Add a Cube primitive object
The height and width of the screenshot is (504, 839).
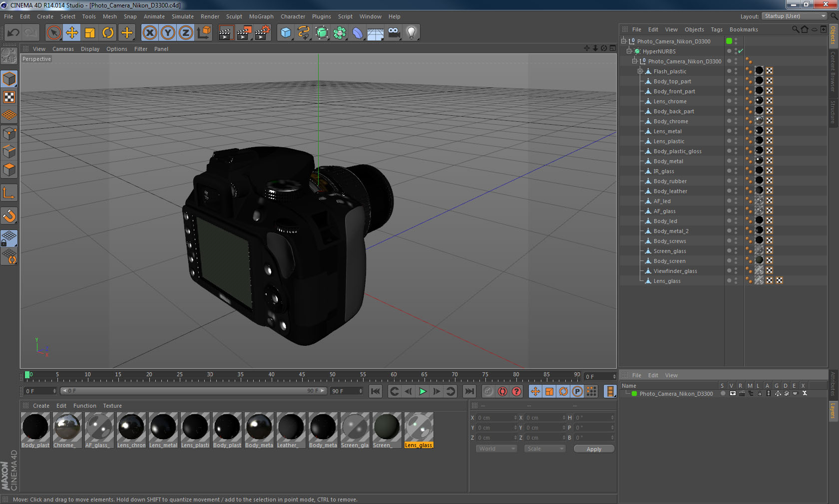coord(286,33)
